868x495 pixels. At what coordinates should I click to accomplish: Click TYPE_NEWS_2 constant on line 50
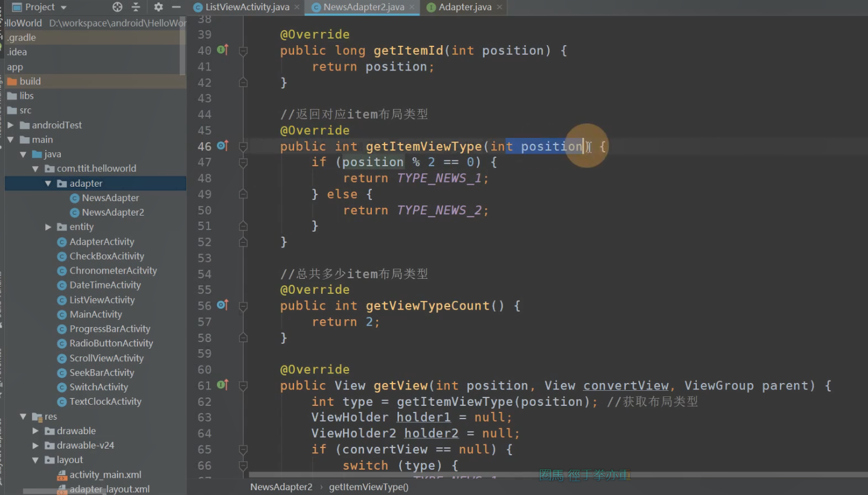(440, 210)
